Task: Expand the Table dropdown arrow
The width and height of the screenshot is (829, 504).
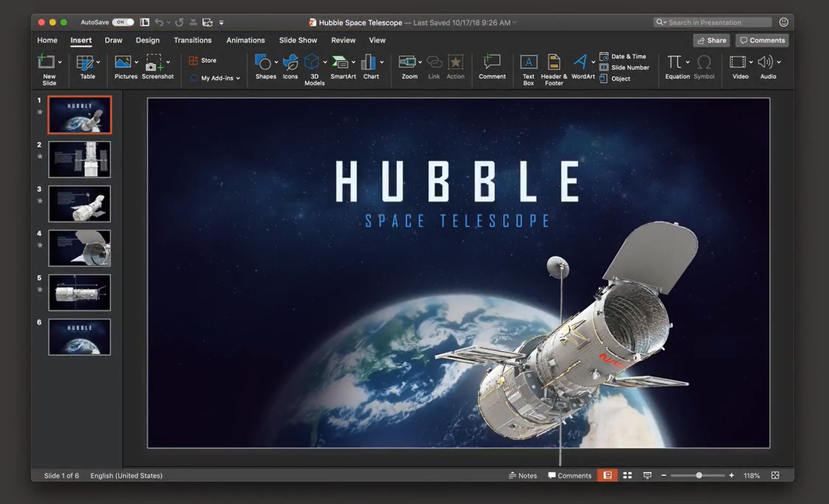Action: (98, 63)
